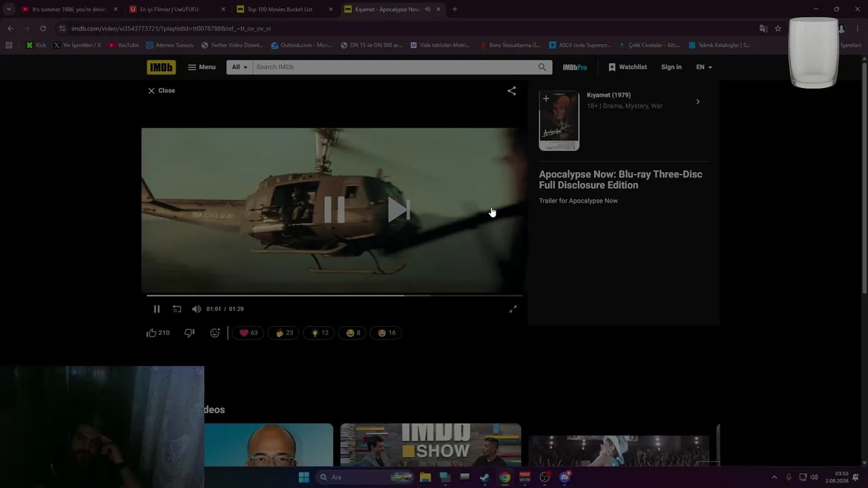Dislike the video with thumbs down
This screenshot has height=488, width=868.
190,333
